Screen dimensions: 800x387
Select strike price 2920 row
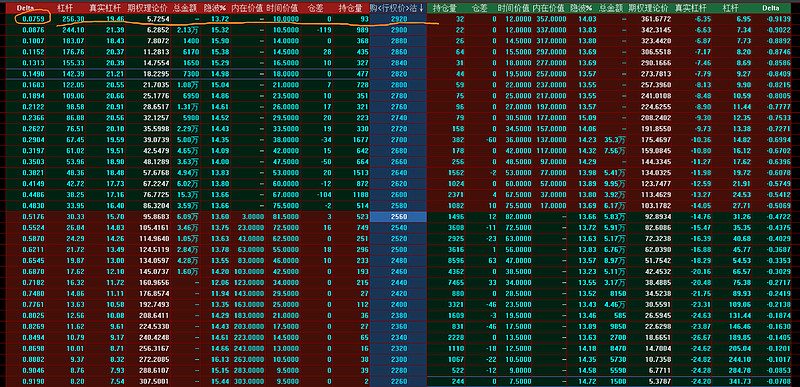pyautogui.click(x=398, y=19)
